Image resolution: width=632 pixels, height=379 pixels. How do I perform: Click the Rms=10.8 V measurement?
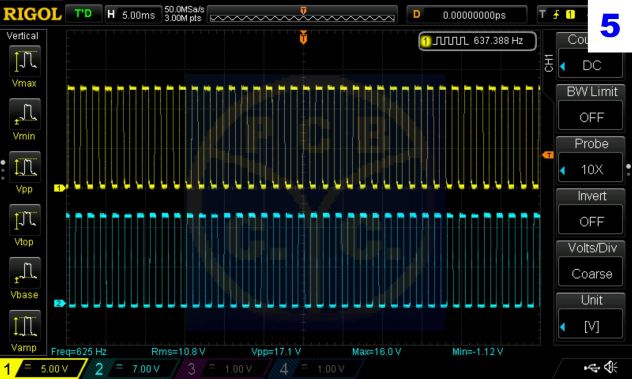(x=178, y=351)
